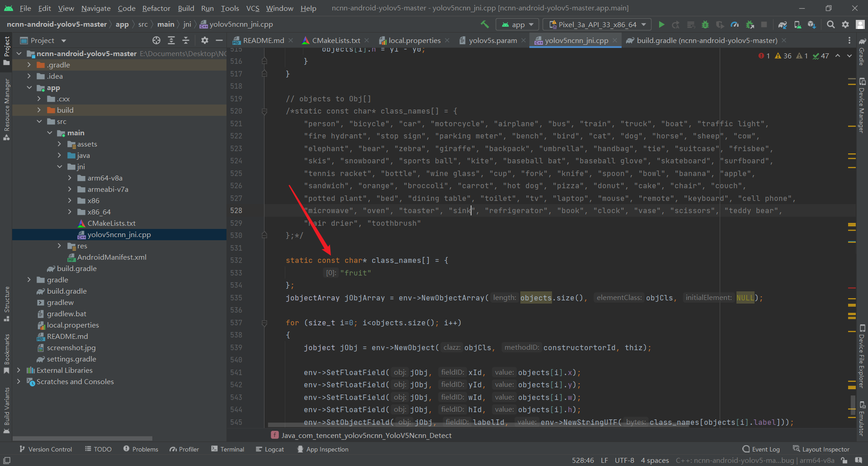Open the Terminal tool window
The height and width of the screenshot is (466, 868).
coord(227,449)
